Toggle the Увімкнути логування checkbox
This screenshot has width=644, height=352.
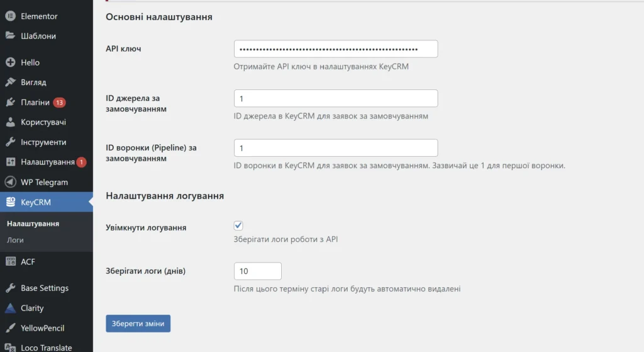[238, 225]
